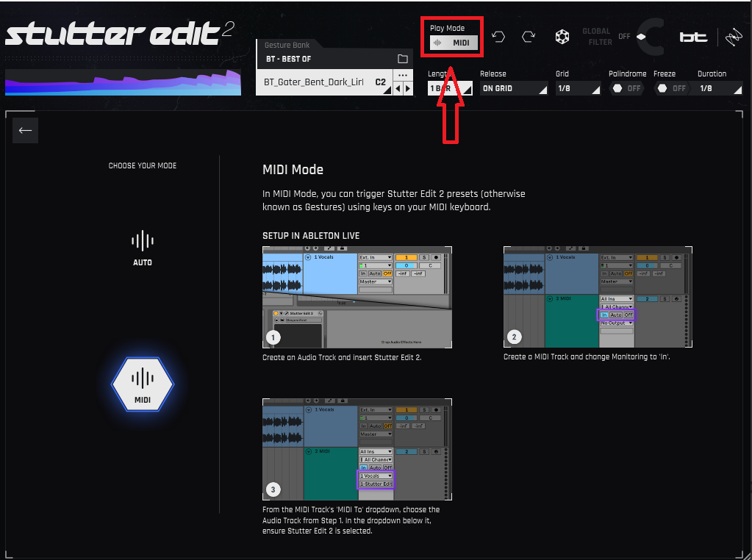This screenshot has height=560, width=752.
Task: Go to the next gesture
Action: click(x=408, y=88)
